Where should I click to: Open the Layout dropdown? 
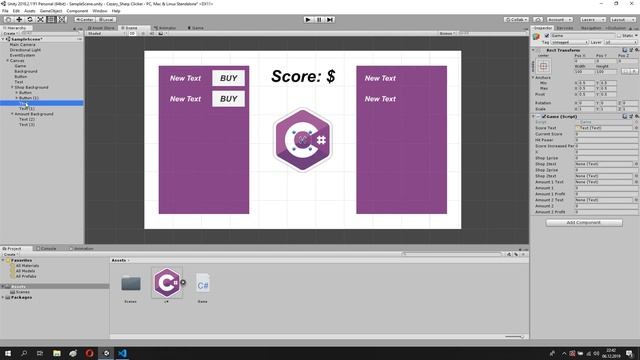pos(622,19)
